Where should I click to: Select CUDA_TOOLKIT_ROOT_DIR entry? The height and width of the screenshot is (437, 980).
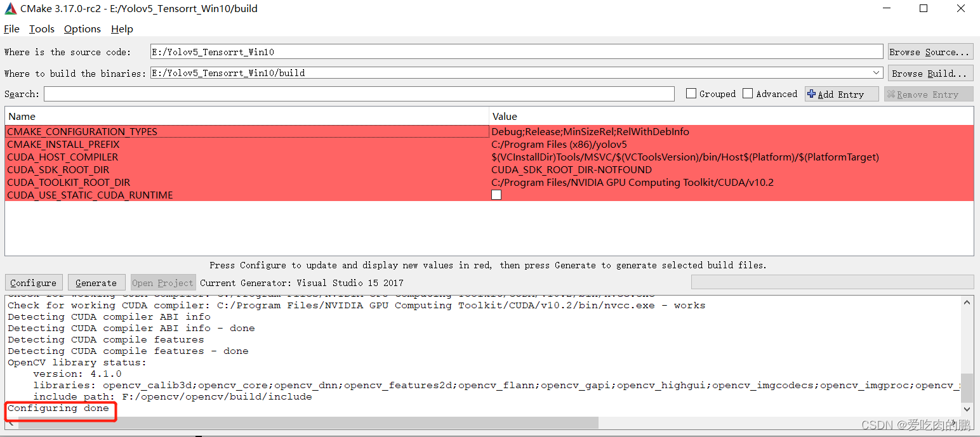coord(247,183)
